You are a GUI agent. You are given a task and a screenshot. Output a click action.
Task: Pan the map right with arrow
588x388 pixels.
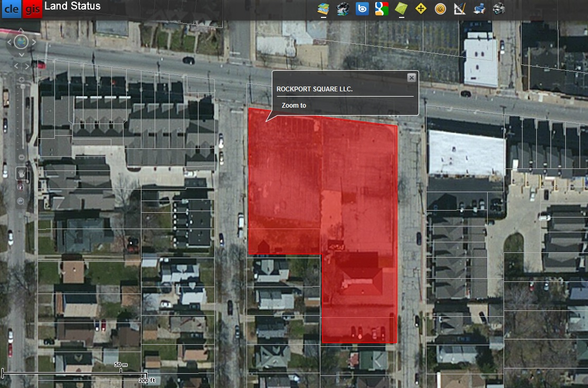pyautogui.click(x=34, y=42)
